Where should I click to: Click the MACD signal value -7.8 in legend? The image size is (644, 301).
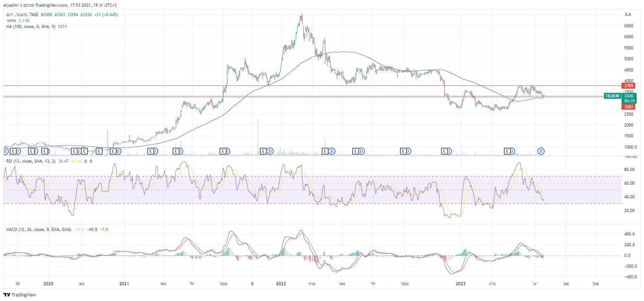coord(104,230)
